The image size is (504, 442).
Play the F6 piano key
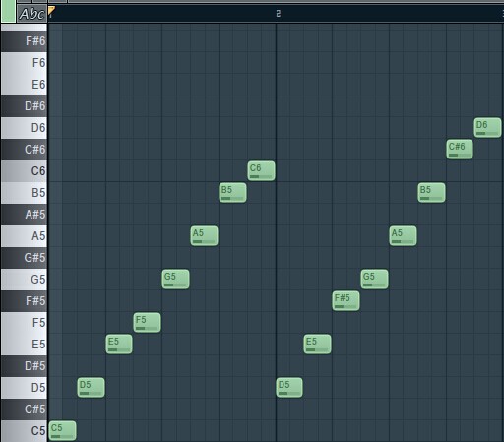[x=24, y=63]
